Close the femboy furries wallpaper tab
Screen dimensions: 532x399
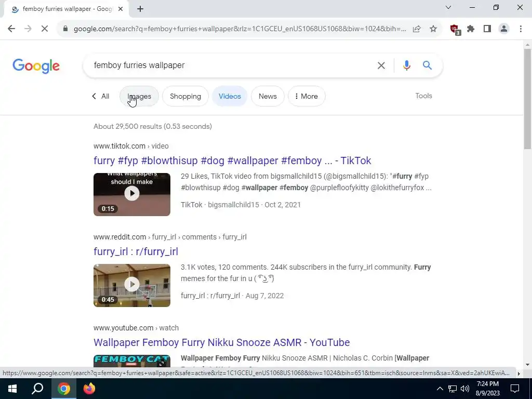121,9
